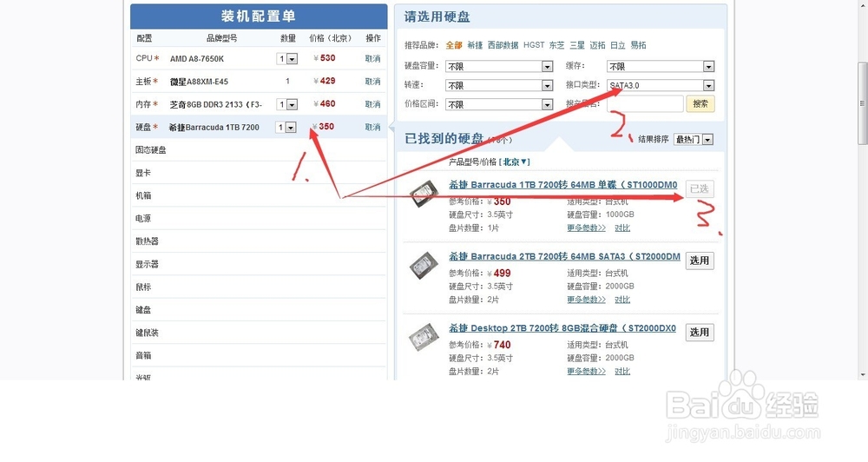Cancel the 硬盘 Barracuda 1TB selection

(372, 127)
